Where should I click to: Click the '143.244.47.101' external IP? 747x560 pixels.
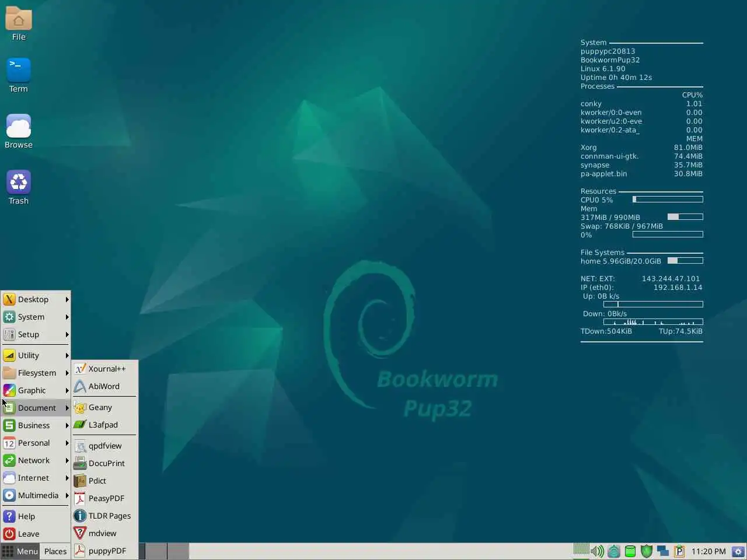point(671,279)
